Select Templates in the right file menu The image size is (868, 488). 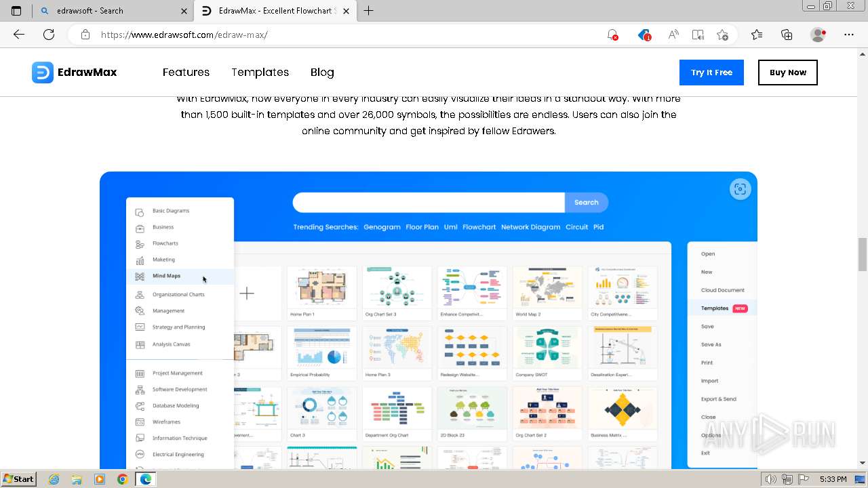point(715,308)
